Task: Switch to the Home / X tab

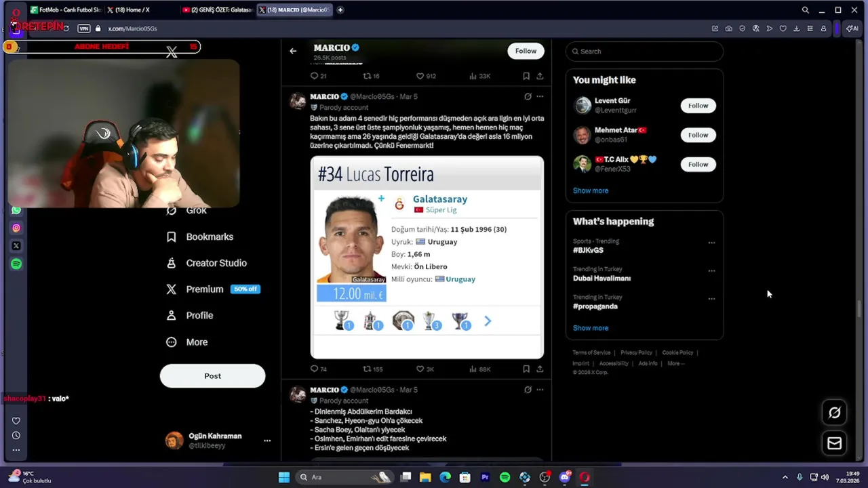Action: [141, 9]
